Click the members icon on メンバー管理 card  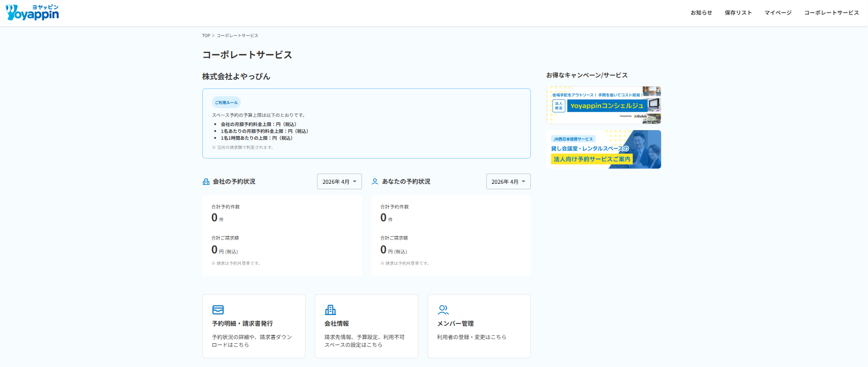[x=443, y=310]
